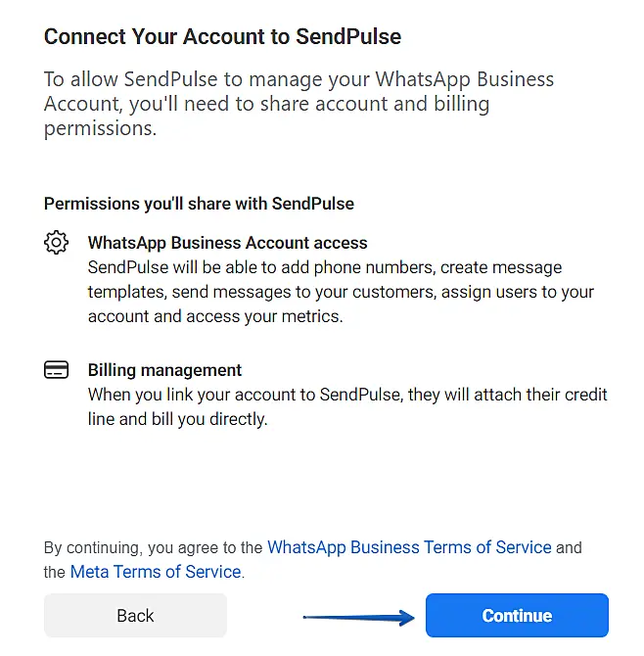Open the WhatsApp Business Terms of Service link
The image size is (644, 656).
(409, 547)
